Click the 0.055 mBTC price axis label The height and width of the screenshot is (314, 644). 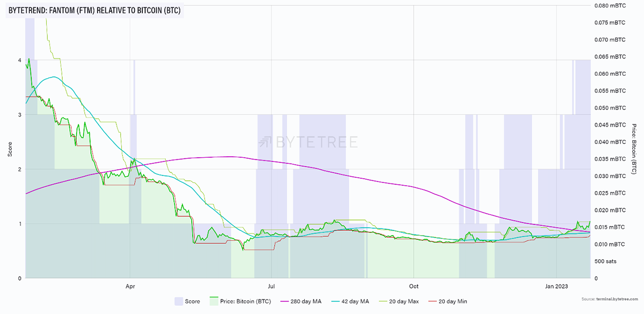pos(610,91)
